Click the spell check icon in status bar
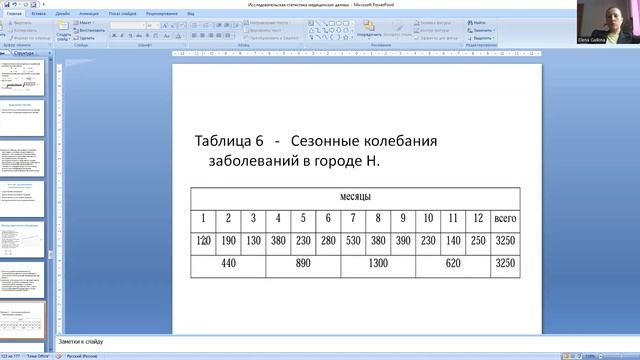Image resolution: width=640 pixels, height=360 pixels. (x=59, y=356)
